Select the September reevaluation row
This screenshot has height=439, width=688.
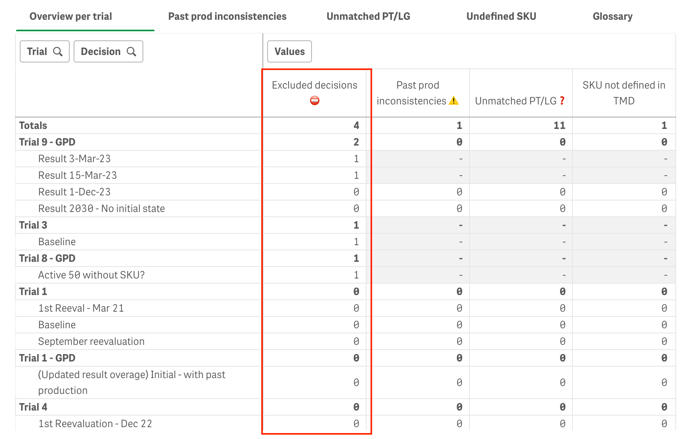91,341
